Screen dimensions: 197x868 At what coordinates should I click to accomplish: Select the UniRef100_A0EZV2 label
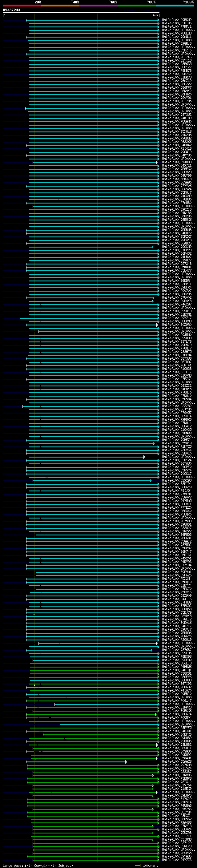click(177, 84)
